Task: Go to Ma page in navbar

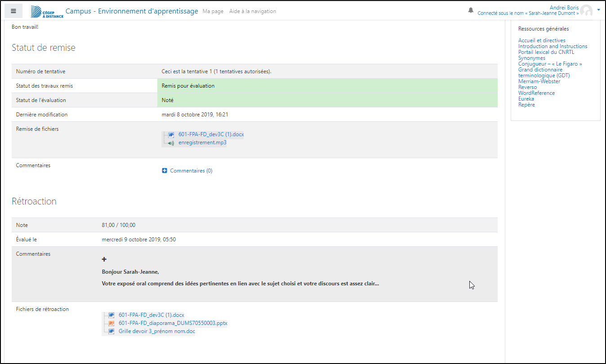Action: pos(213,11)
